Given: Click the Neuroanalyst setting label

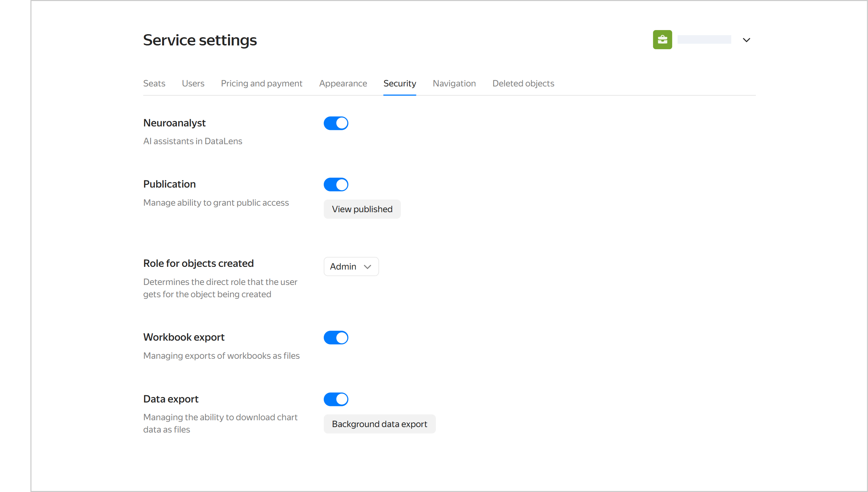Looking at the screenshot, I should coord(174,123).
